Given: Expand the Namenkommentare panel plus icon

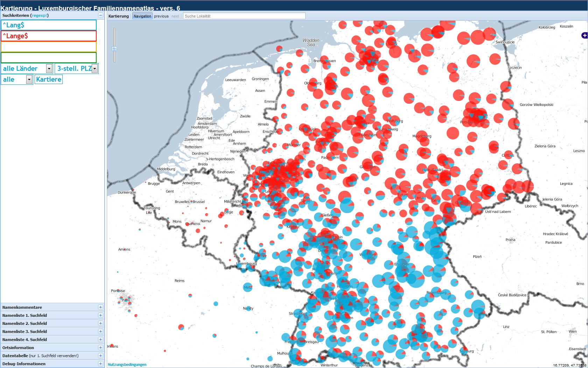Looking at the screenshot, I should pyautogui.click(x=100, y=307).
